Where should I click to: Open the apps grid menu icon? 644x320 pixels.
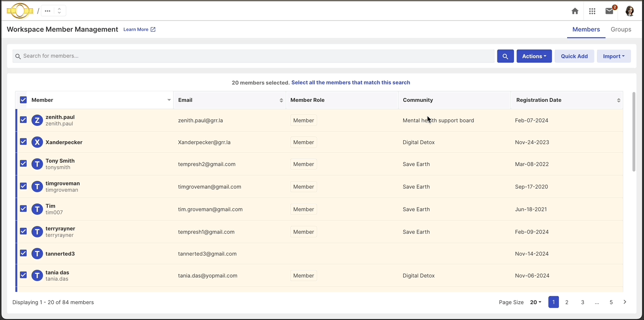coord(592,11)
